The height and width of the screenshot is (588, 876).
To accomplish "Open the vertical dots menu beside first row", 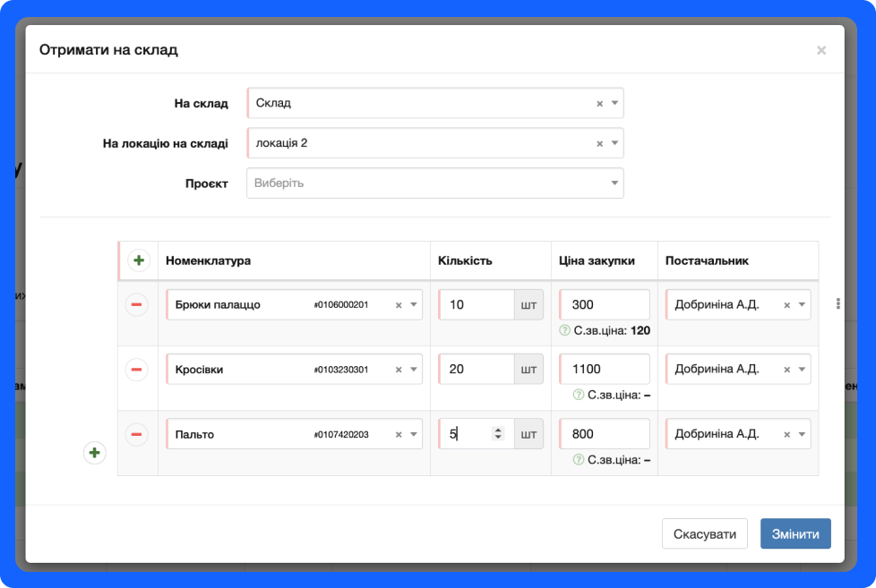I will click(837, 304).
